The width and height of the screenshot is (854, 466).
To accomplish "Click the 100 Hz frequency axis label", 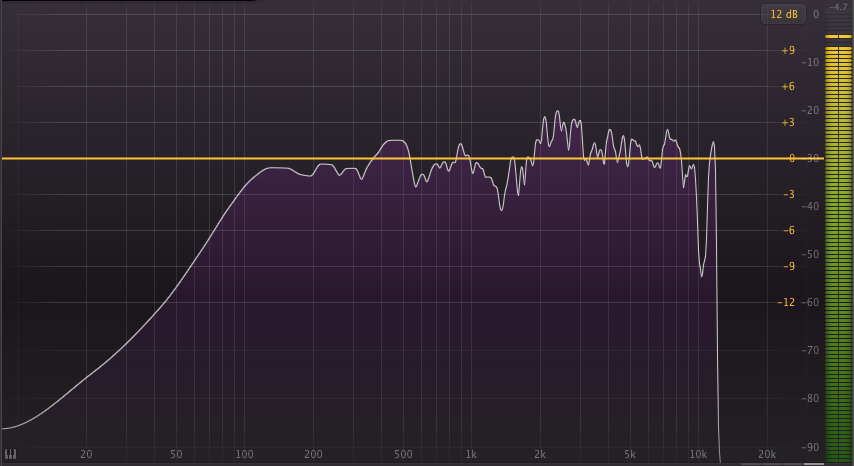I will [x=244, y=454].
